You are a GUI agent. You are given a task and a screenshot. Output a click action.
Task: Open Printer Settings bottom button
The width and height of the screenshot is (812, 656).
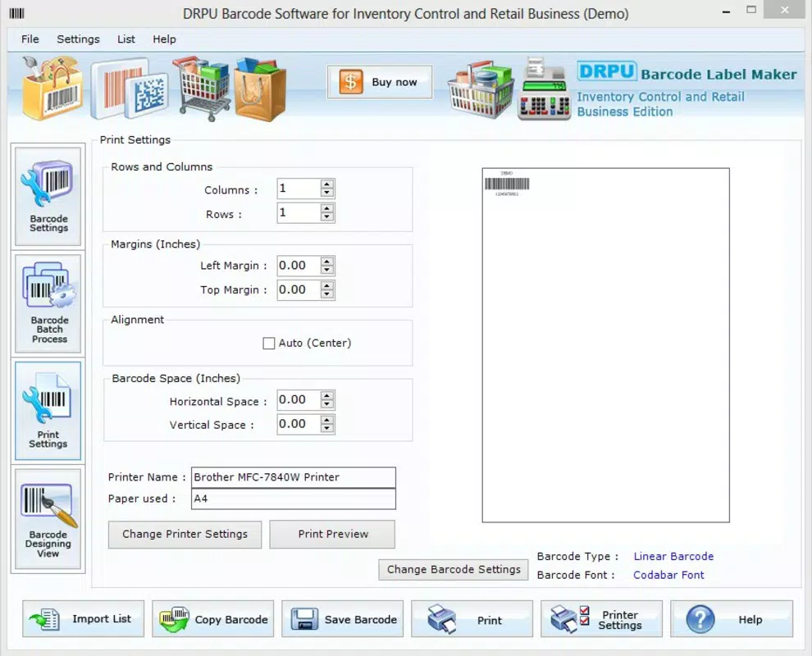click(602, 619)
